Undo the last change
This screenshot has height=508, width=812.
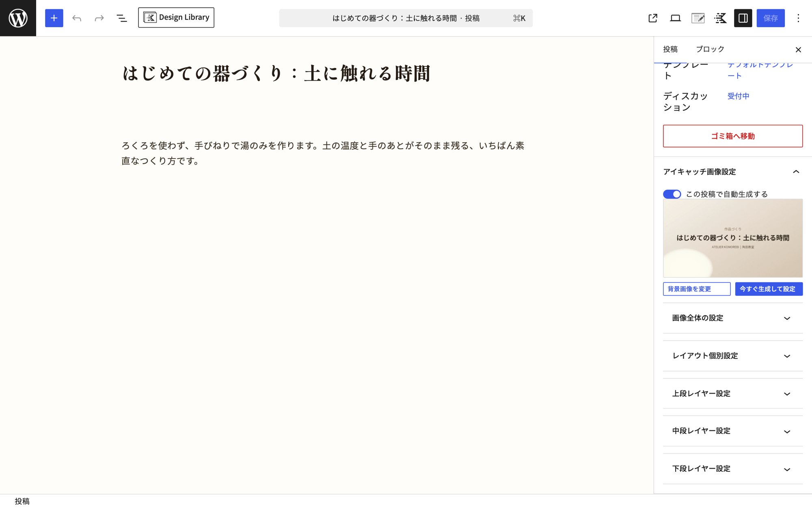(77, 18)
